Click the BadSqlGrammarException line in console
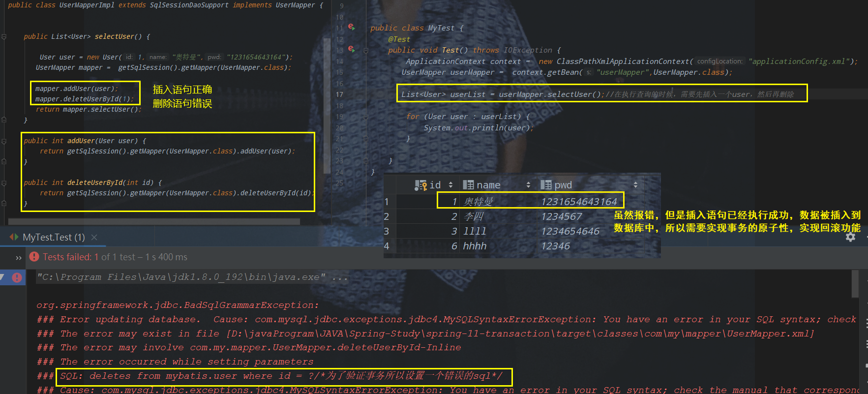Image resolution: width=868 pixels, height=394 pixels. coord(178,305)
